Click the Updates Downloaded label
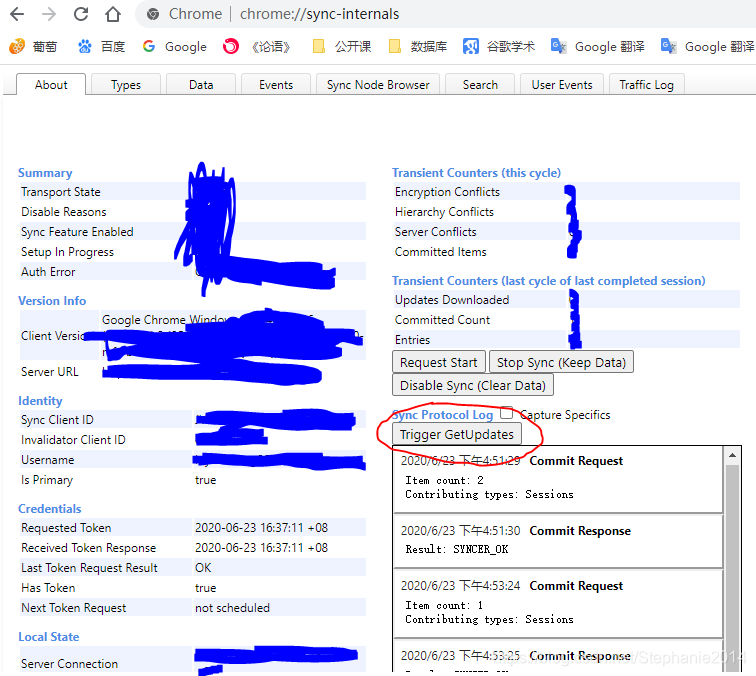The width and height of the screenshot is (756, 676). (452, 300)
